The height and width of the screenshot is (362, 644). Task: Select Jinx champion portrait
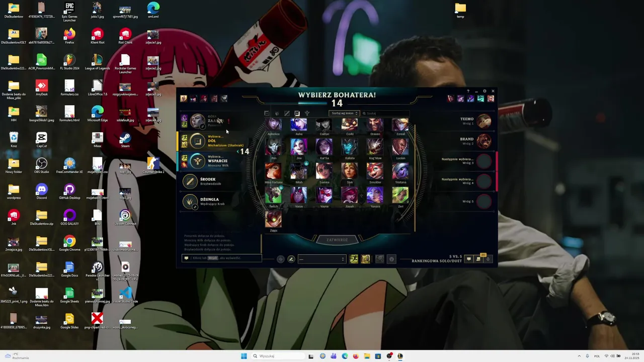coord(299,147)
